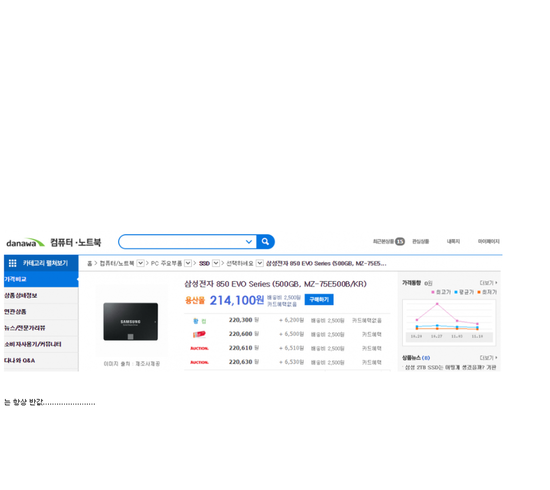The height and width of the screenshot is (490, 550).
Task: Open the 최근본상품 recently viewed link
Action: [383, 241]
